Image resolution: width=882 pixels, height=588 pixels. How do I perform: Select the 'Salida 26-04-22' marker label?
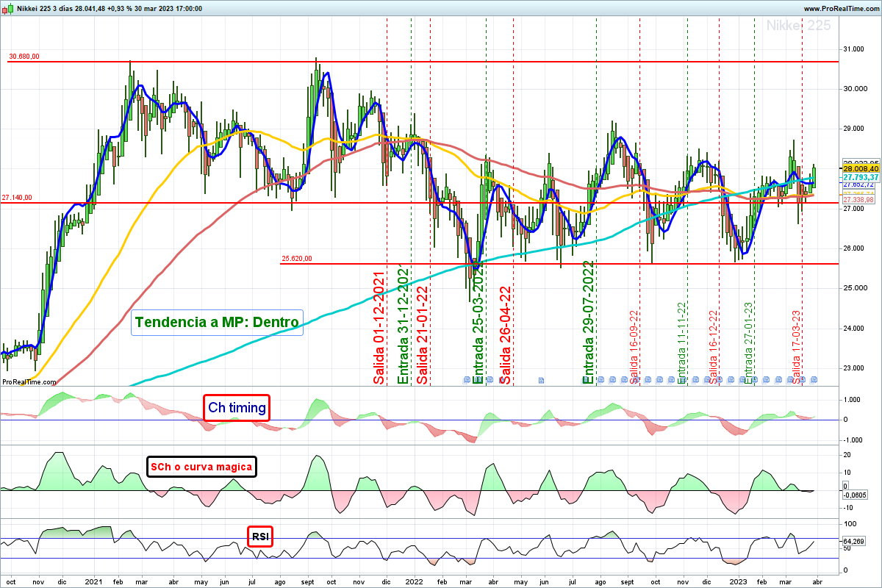point(506,334)
